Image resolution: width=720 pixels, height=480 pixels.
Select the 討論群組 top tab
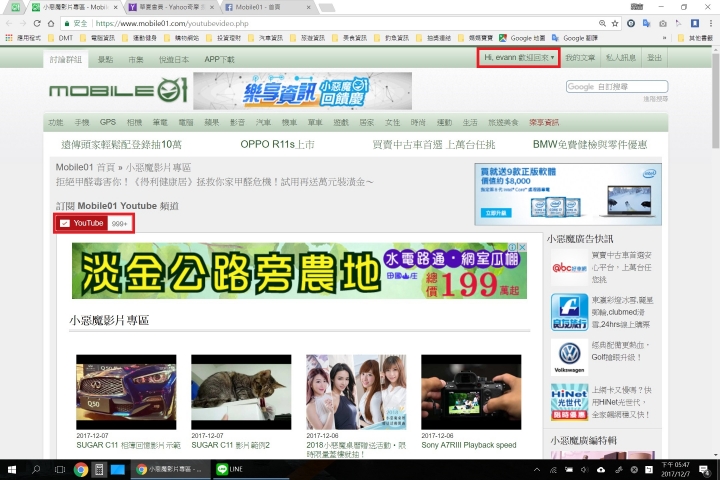tap(66, 59)
